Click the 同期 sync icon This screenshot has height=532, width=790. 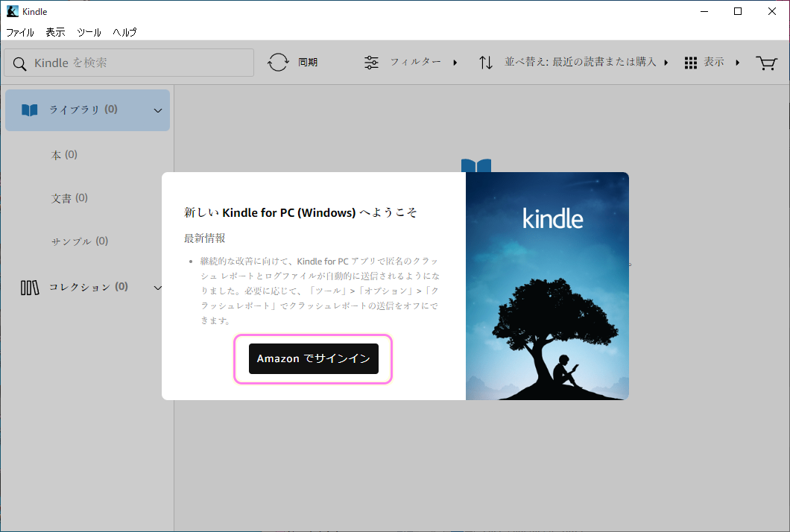pyautogui.click(x=278, y=63)
